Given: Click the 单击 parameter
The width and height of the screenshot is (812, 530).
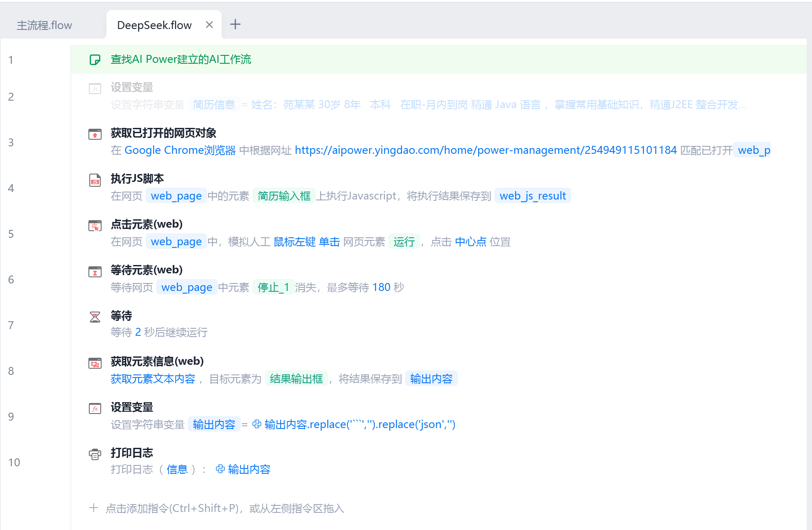Looking at the screenshot, I should (329, 242).
